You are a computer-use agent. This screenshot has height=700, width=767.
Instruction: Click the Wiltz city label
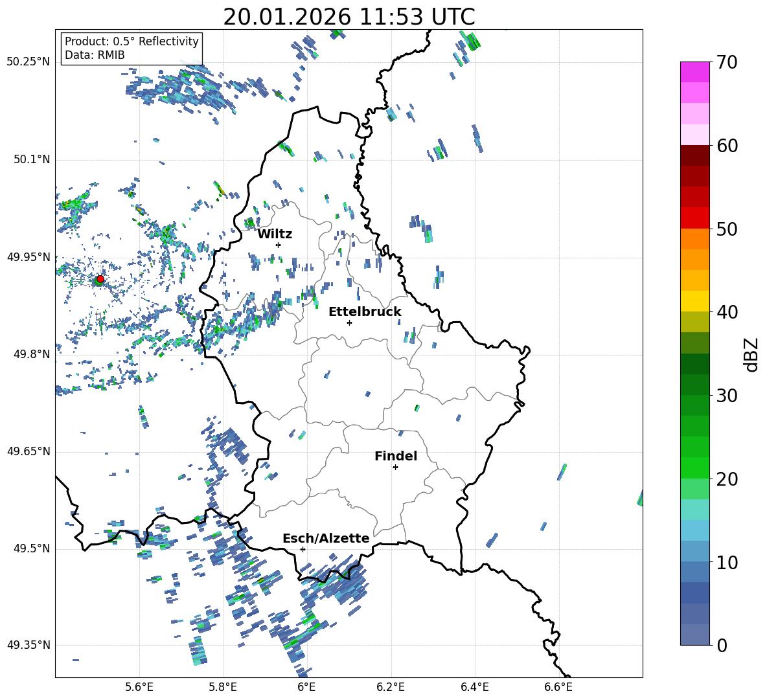pyautogui.click(x=275, y=234)
